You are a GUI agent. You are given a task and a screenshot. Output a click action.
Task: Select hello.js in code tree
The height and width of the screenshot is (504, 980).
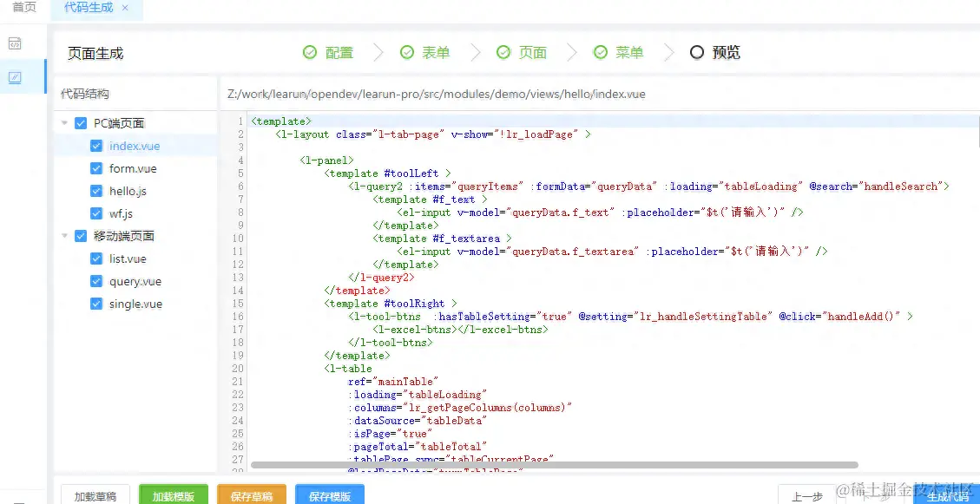pos(128,191)
